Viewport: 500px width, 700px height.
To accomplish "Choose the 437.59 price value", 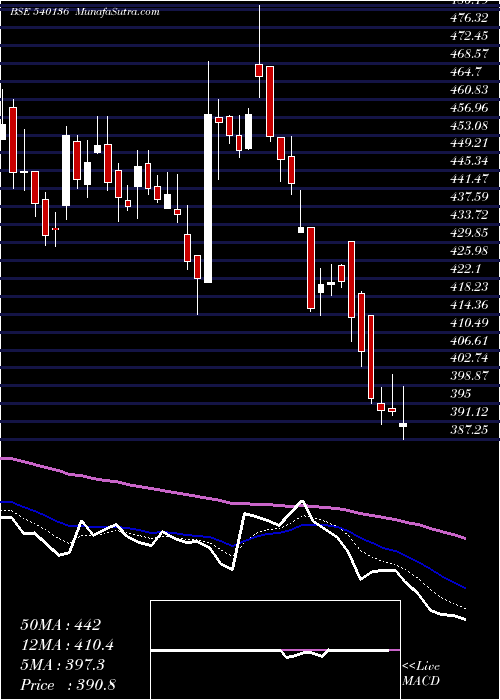I will (x=468, y=197).
